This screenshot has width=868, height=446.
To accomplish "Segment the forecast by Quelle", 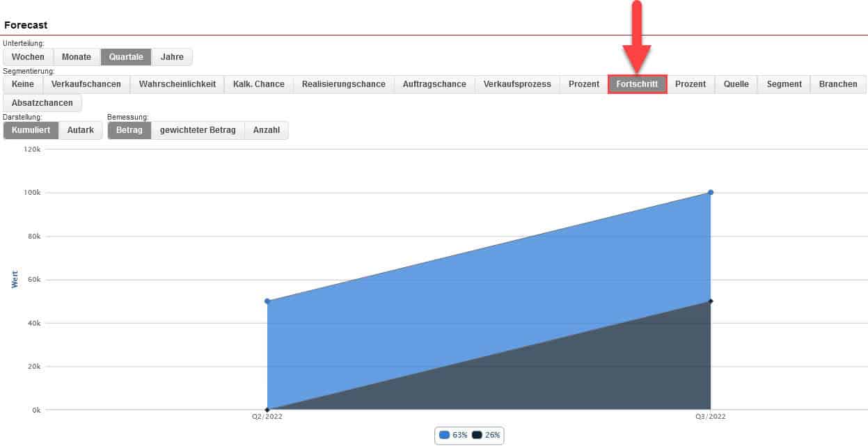I will click(736, 84).
